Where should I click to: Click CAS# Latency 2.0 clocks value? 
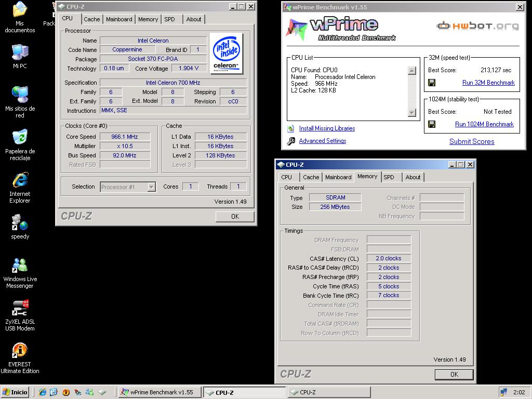tap(389, 258)
